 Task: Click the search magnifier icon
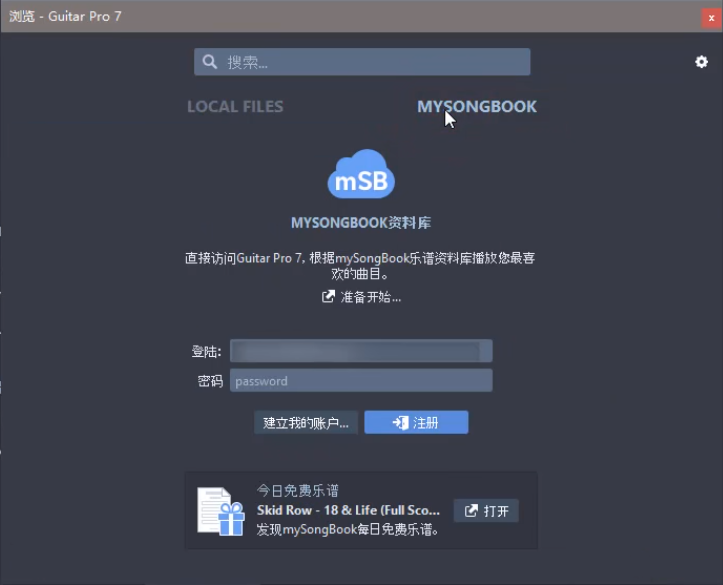pyautogui.click(x=209, y=62)
